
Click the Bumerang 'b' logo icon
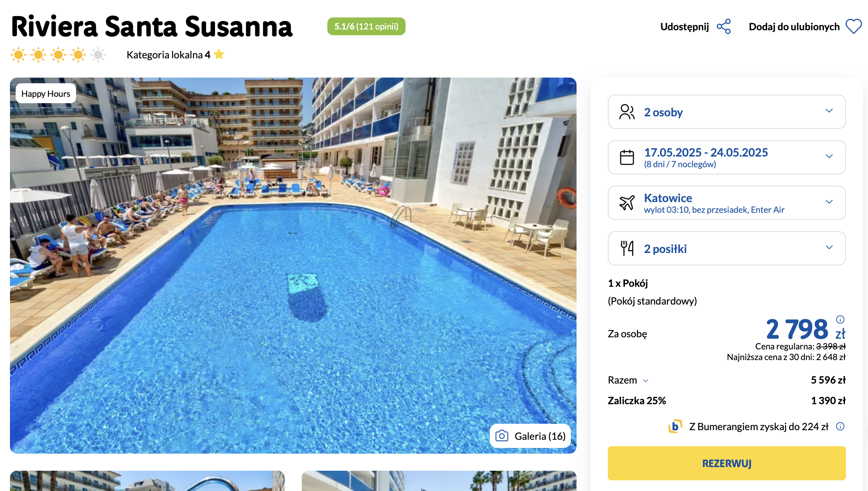coord(675,426)
